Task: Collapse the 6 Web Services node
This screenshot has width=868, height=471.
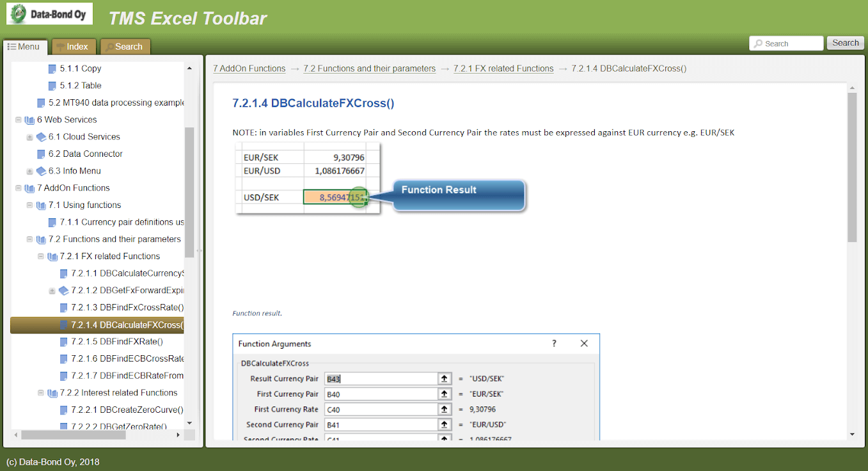Action: (18, 120)
